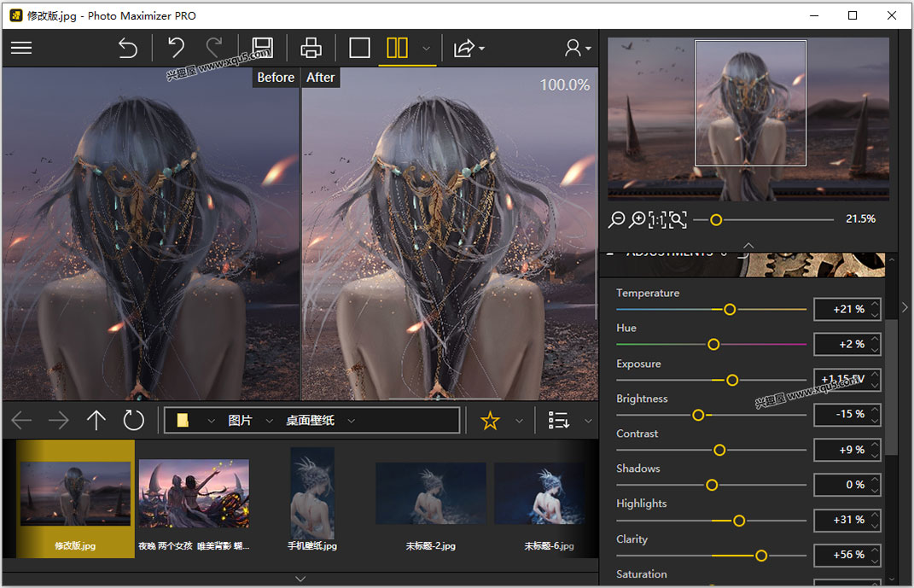This screenshot has height=588, width=914.
Task: Switch to single view layout
Action: (360, 48)
